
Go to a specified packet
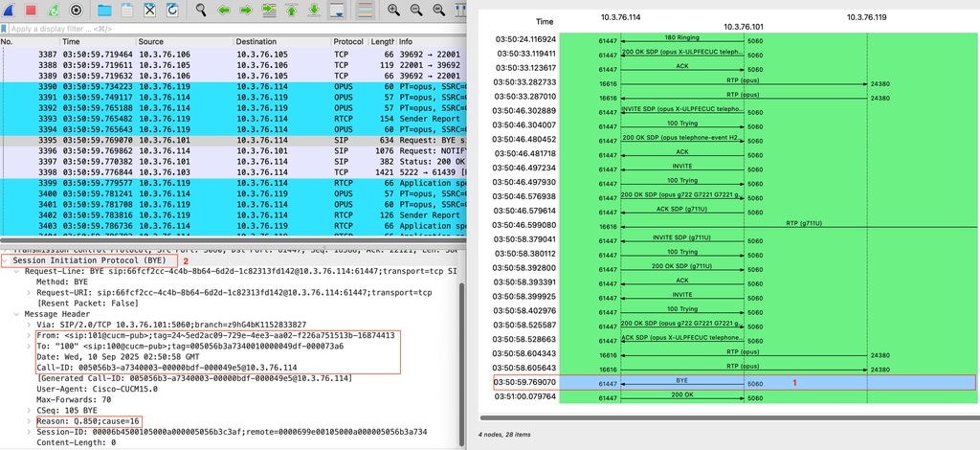(269, 10)
